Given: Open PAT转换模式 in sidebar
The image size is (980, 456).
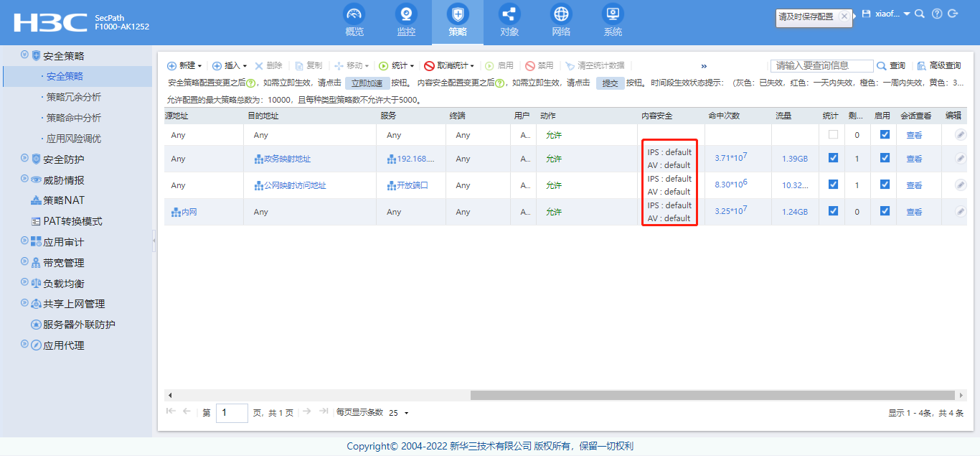Looking at the screenshot, I should coord(72,221).
